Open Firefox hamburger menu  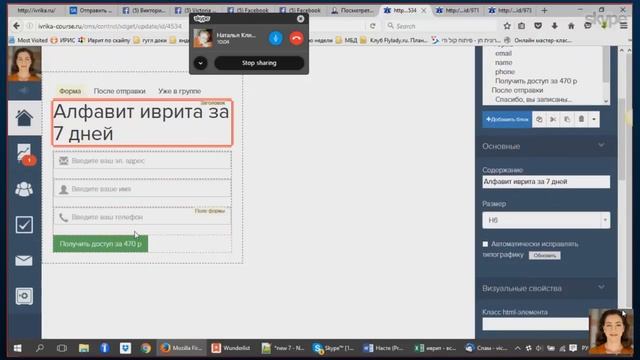coord(623,26)
